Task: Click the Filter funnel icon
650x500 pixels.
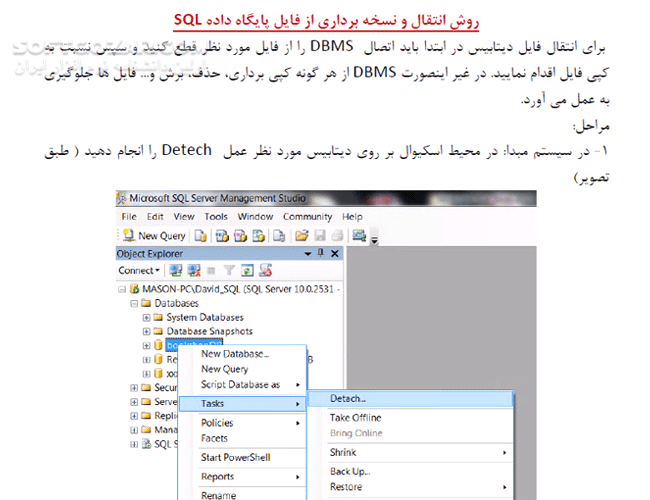Action: click(229, 271)
